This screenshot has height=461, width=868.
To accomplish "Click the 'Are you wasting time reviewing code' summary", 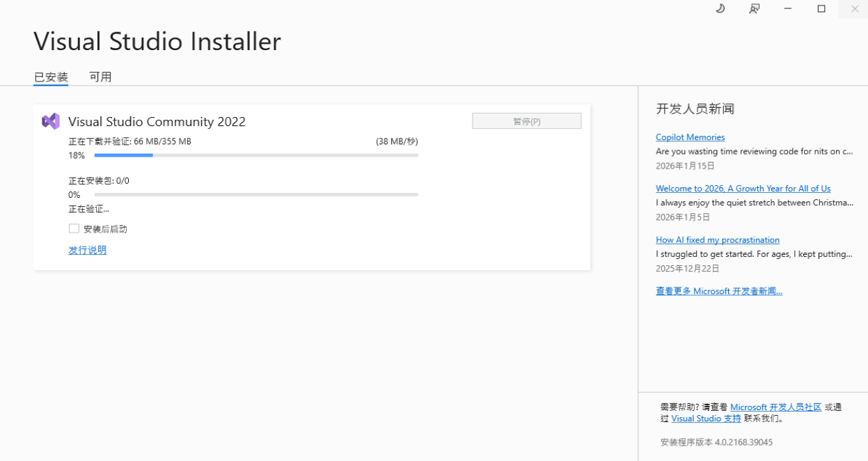I will click(754, 151).
